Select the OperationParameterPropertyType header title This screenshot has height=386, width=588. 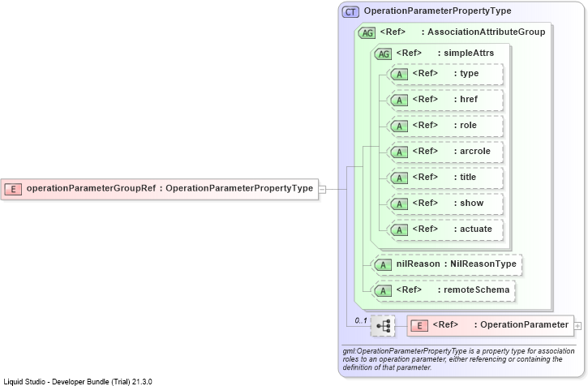(x=438, y=11)
